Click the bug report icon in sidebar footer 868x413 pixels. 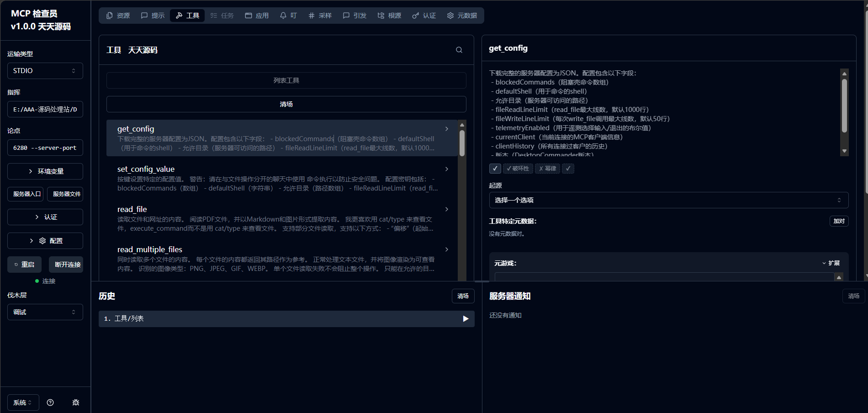coord(76,402)
